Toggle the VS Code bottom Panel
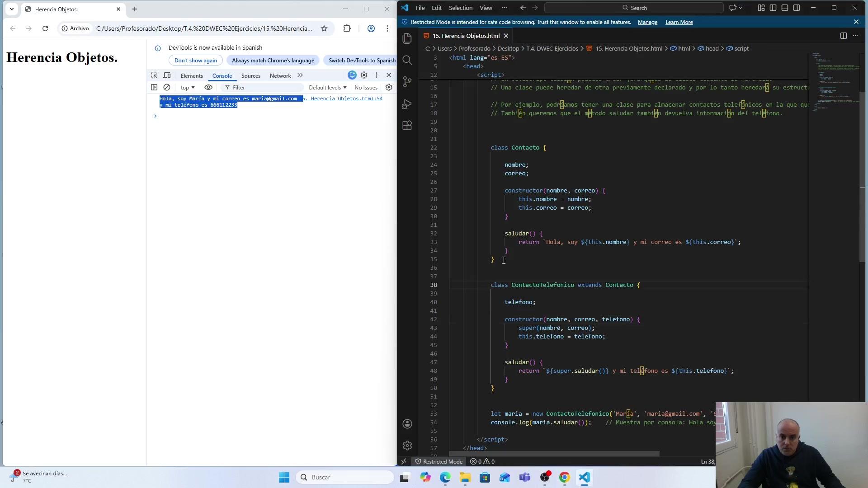Image resolution: width=868 pixels, height=488 pixels. tap(785, 8)
